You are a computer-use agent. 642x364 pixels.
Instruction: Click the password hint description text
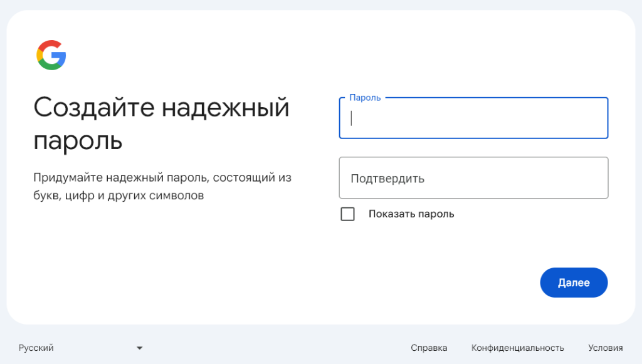click(x=162, y=187)
